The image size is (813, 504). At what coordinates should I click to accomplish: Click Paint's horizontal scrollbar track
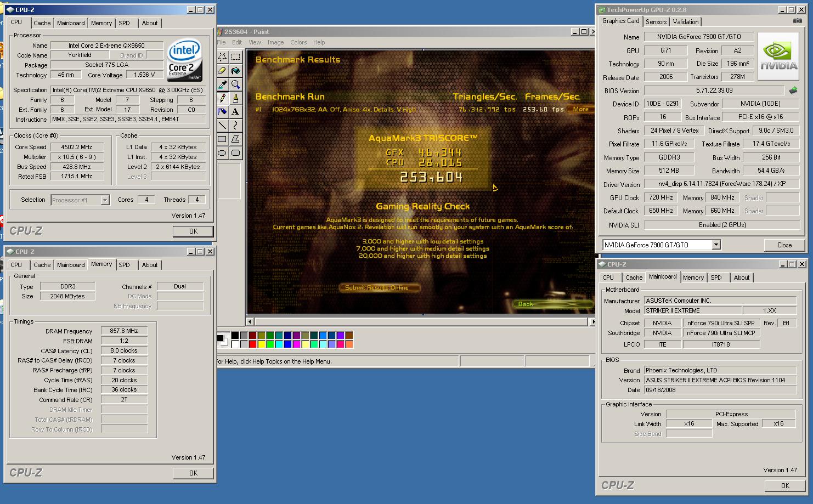point(421,321)
